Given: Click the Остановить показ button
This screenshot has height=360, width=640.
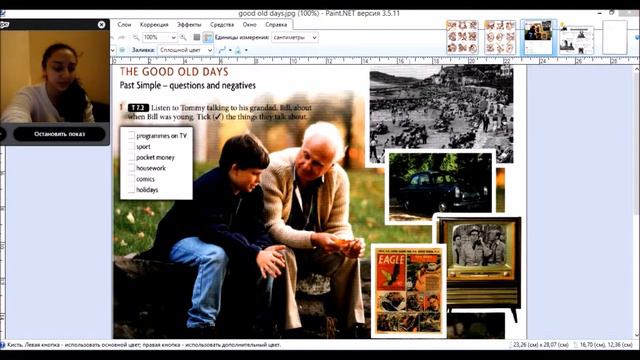Looking at the screenshot, I should pos(59,134).
